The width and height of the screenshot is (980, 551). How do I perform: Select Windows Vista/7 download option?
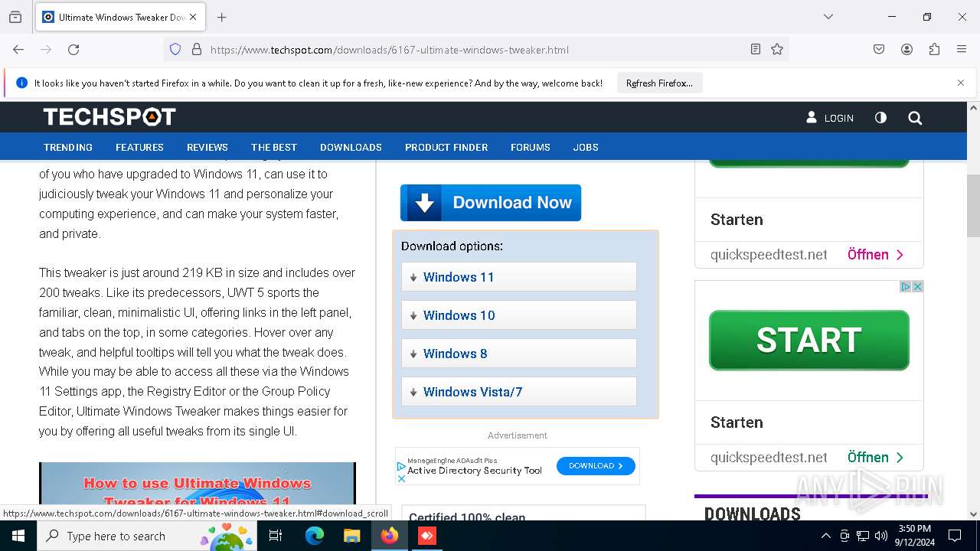519,392
